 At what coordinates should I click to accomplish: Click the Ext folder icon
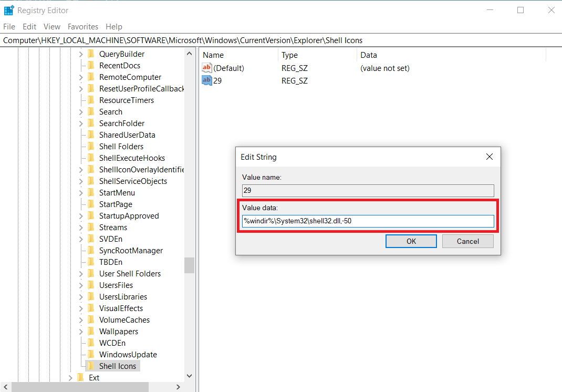tap(81, 377)
